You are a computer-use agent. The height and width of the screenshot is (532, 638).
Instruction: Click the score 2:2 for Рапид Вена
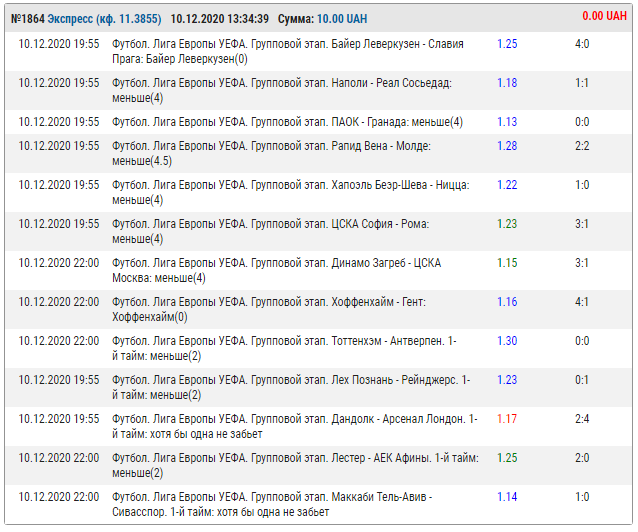coord(582,146)
